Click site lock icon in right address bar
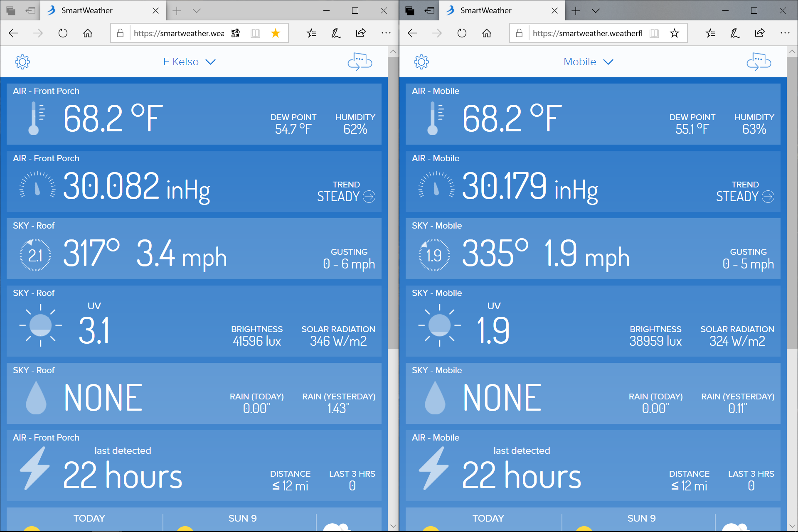The image size is (798, 532). pyautogui.click(x=519, y=33)
